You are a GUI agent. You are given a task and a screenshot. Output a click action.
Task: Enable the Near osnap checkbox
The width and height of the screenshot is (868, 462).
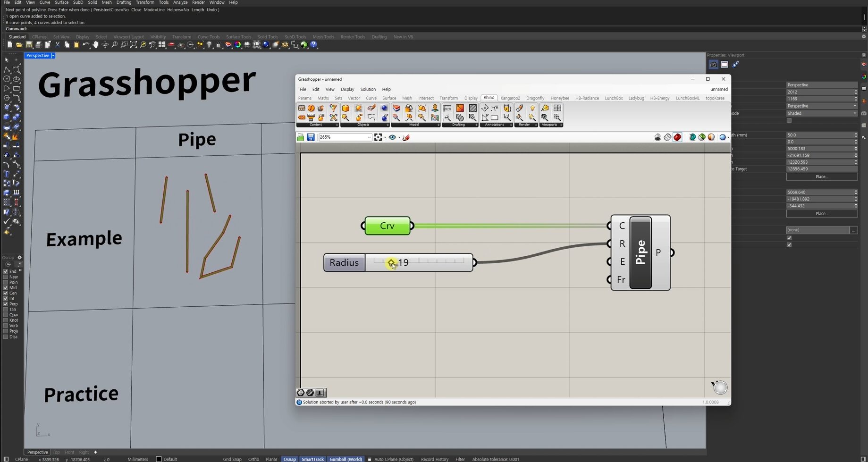(6, 277)
